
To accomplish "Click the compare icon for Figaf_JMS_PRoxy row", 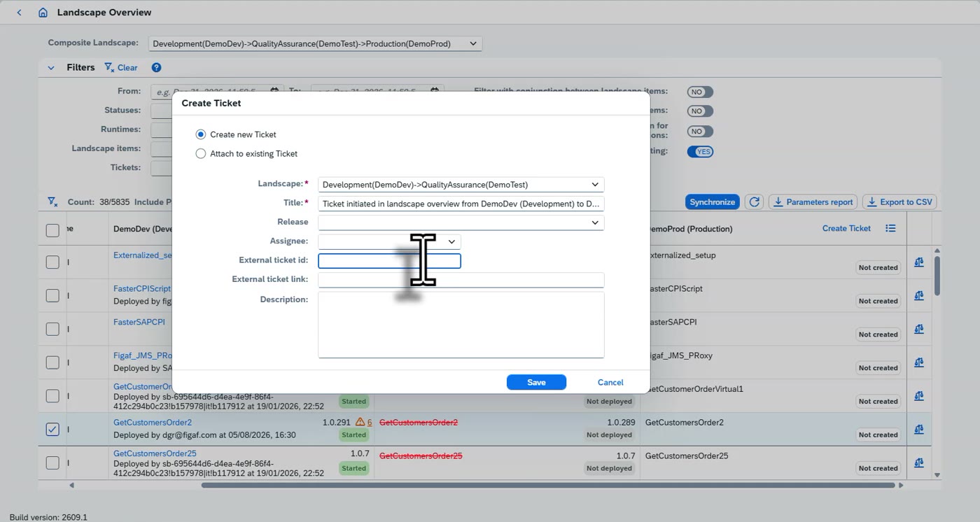I will pos(919,362).
